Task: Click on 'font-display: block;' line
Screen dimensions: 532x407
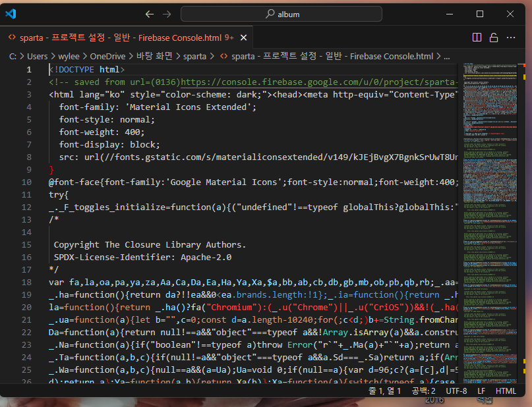Action: [x=109, y=145]
